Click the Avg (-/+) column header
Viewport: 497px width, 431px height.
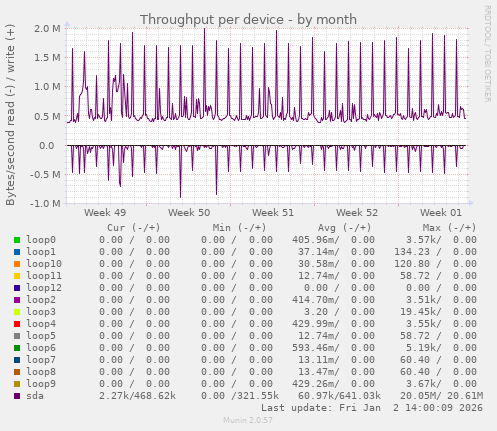pos(344,228)
